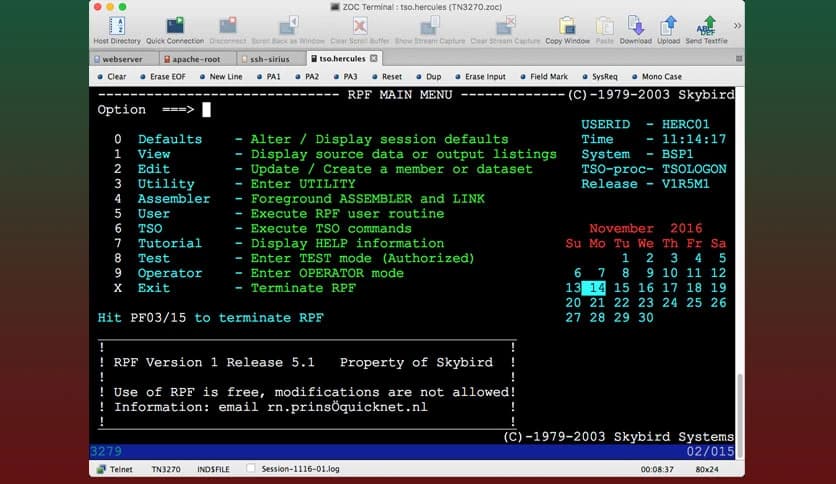Send the PA1 key

click(269, 77)
